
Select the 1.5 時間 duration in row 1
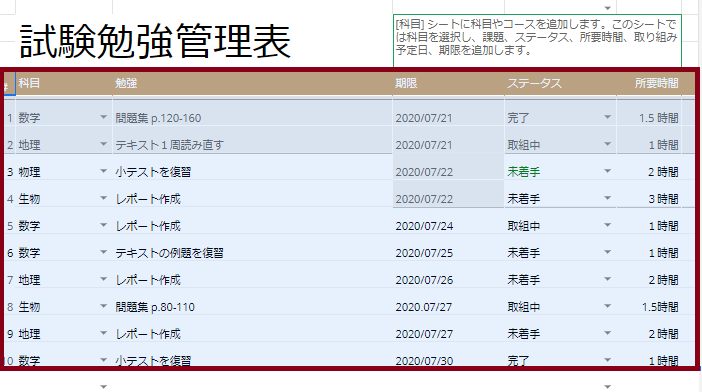pyautogui.click(x=659, y=118)
